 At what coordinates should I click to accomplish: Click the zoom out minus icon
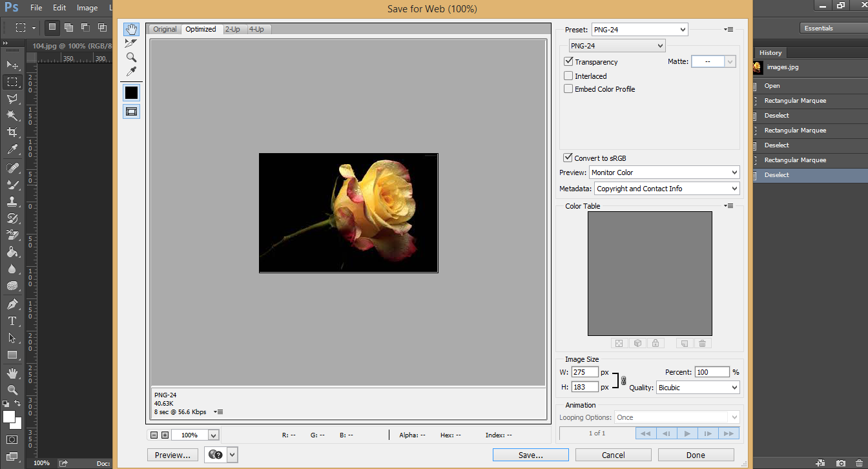click(x=154, y=435)
